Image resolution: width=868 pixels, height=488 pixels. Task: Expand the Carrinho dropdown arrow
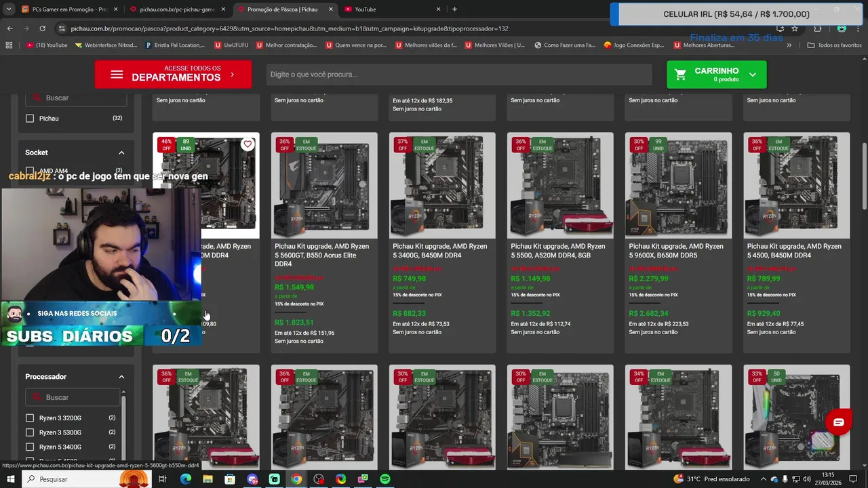click(x=752, y=75)
